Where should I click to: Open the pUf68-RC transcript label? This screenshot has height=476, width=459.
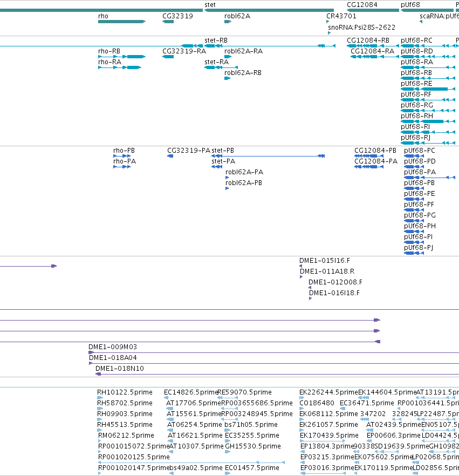[416, 40]
